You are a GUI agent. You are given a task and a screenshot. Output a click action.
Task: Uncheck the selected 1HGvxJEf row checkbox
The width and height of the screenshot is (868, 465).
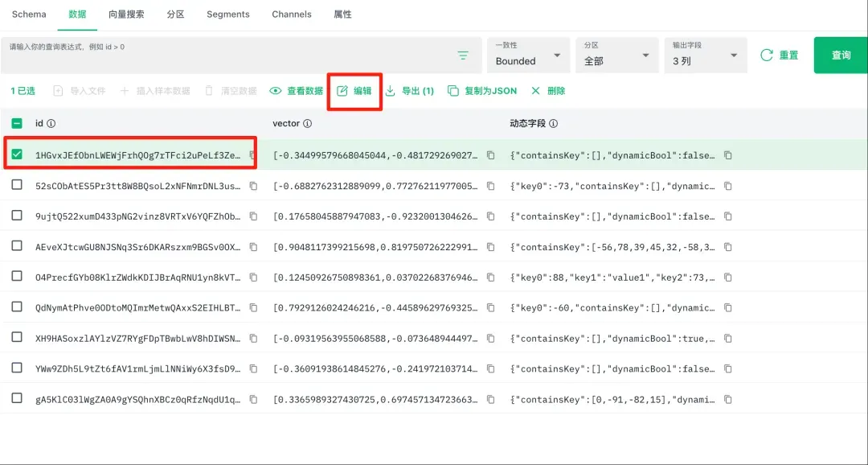coord(17,154)
